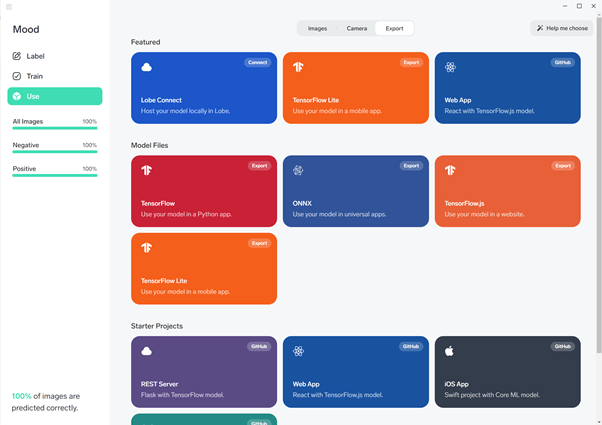Click the Negative label progress bar

(x=54, y=153)
